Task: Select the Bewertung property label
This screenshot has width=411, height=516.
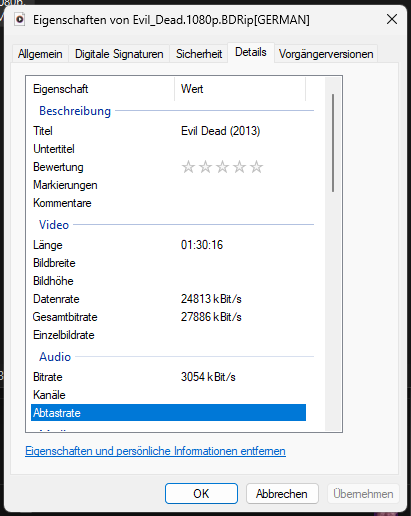Action: (58, 167)
